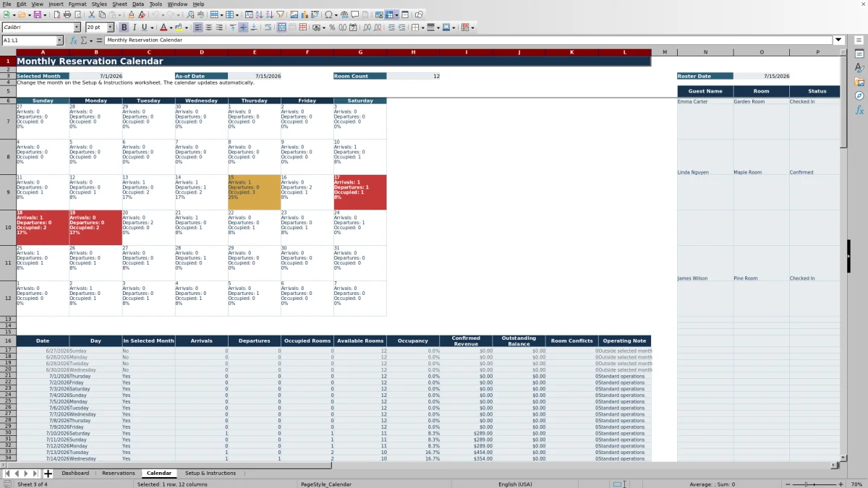Image resolution: width=868 pixels, height=488 pixels.
Task: Click the Cut scissors icon
Action: 92,14
